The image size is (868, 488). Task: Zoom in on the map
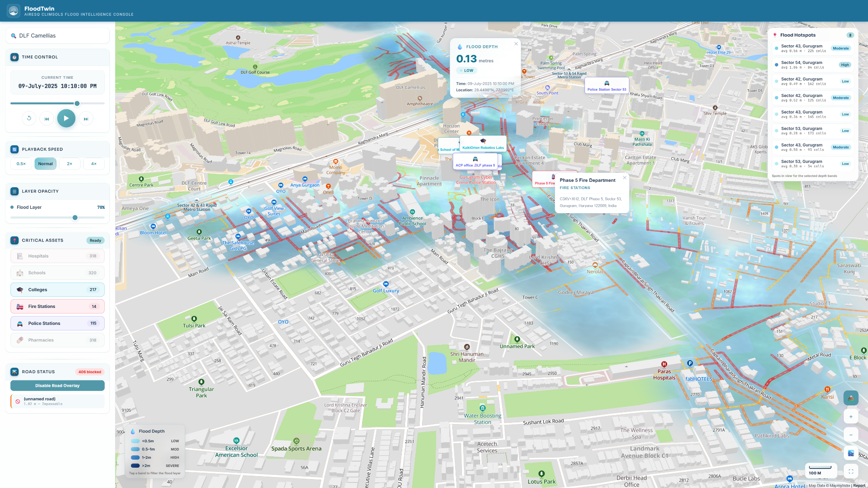pyautogui.click(x=851, y=417)
